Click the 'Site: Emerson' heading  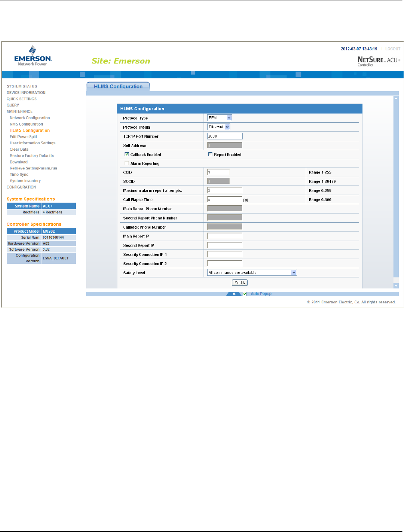point(121,61)
